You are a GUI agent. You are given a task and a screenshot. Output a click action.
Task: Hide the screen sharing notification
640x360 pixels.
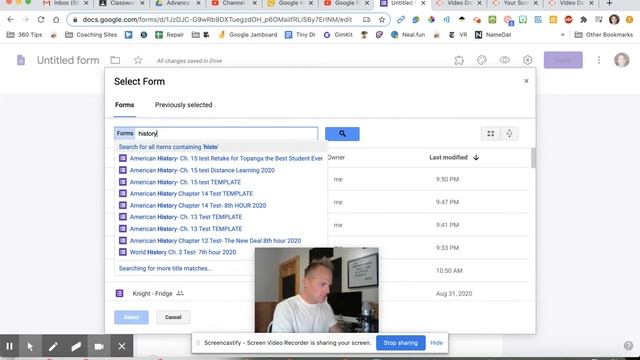pyautogui.click(x=436, y=343)
